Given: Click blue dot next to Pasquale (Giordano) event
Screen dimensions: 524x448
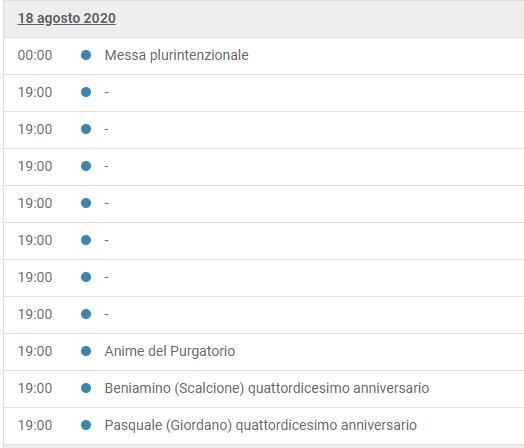Looking at the screenshot, I should point(86,425).
